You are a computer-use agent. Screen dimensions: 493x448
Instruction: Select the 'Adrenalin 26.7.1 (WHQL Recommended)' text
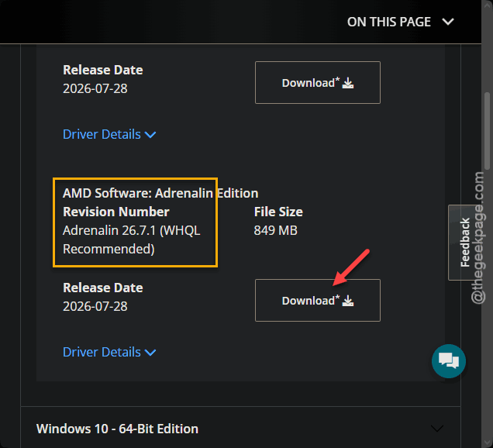pyautogui.click(x=132, y=240)
